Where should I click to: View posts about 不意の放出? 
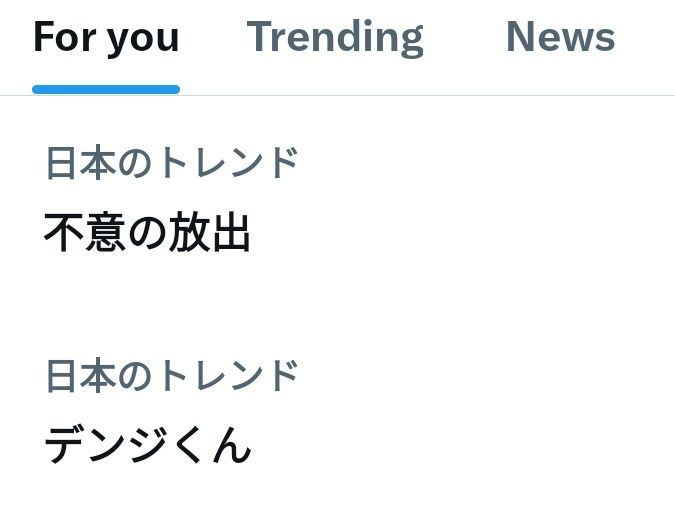[338, 202]
